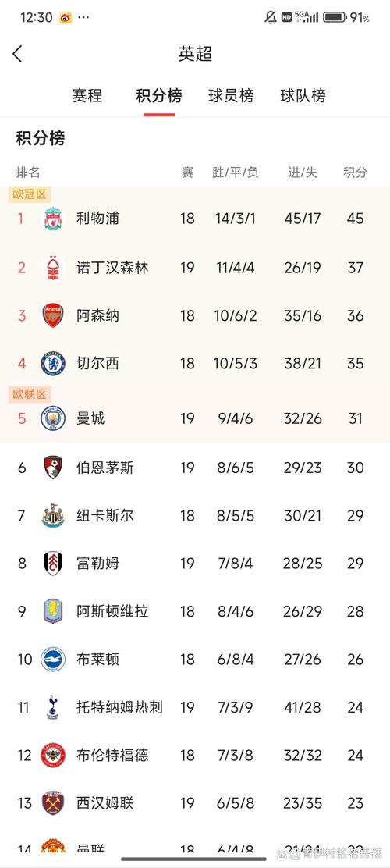Tap the Bournemouth club logo
Screen dimensions: 390x868
pos(53,468)
